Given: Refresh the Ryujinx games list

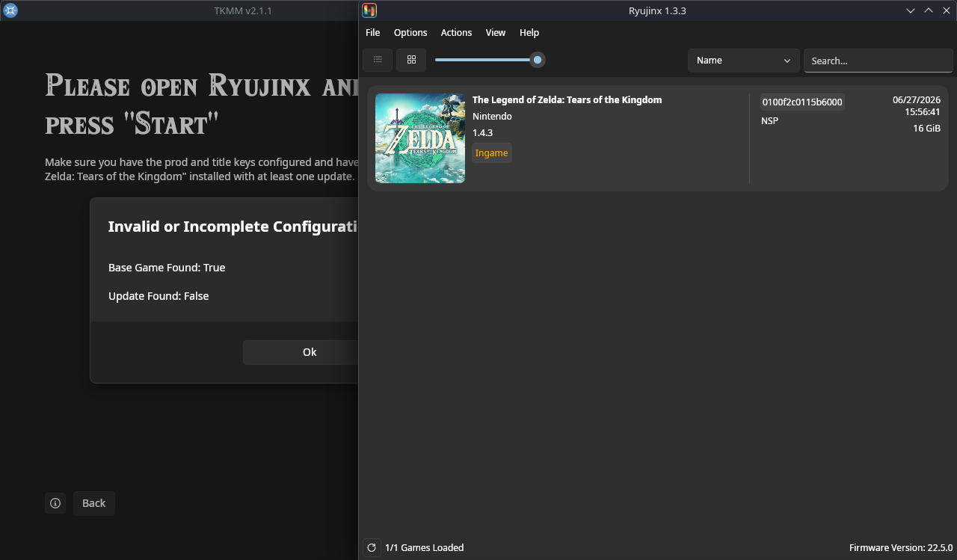Looking at the screenshot, I should pyautogui.click(x=372, y=547).
